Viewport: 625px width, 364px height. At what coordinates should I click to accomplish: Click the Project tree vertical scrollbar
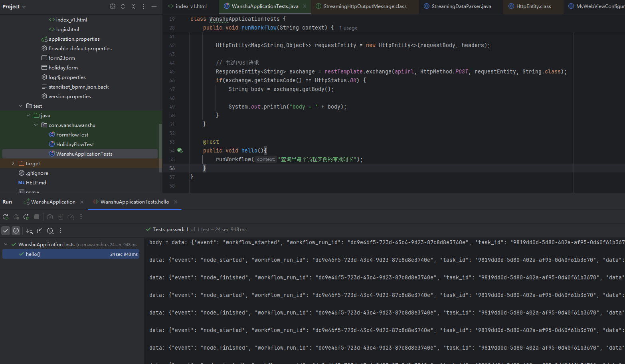160,148
